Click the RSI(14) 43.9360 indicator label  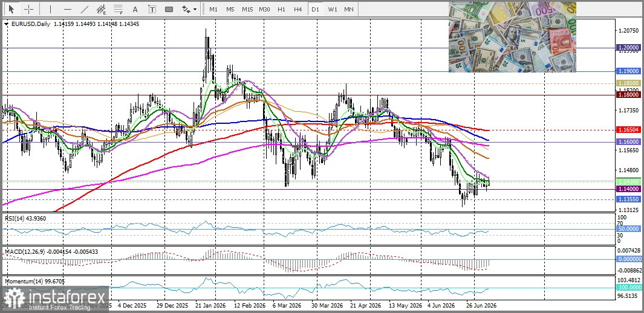click(x=25, y=218)
